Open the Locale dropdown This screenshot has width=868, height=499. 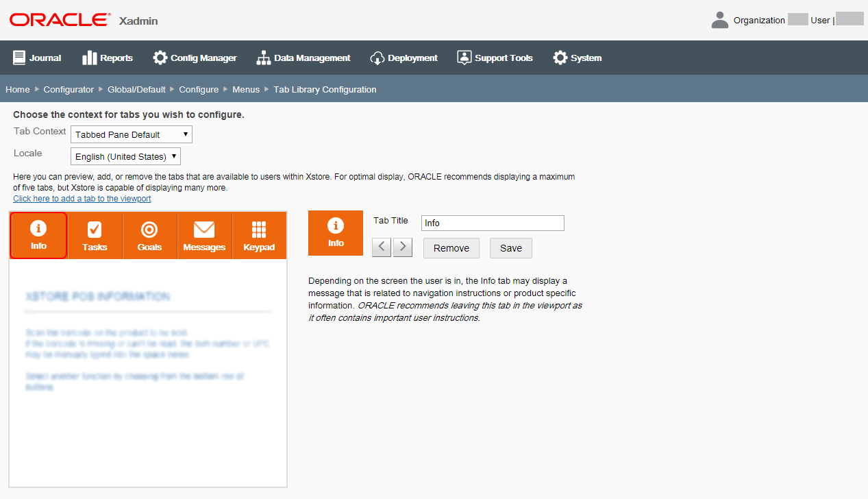pos(126,156)
